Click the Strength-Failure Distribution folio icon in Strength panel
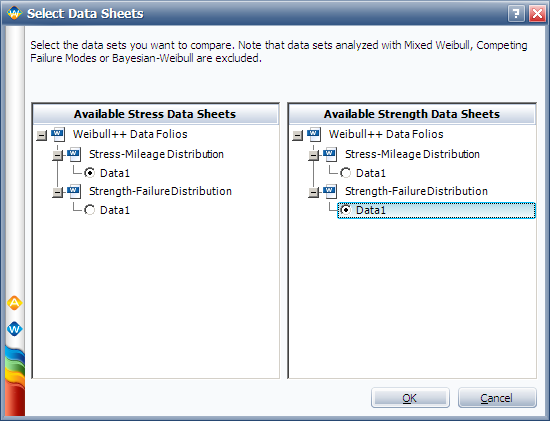Viewport: 550px width, 421px height. coord(330,191)
